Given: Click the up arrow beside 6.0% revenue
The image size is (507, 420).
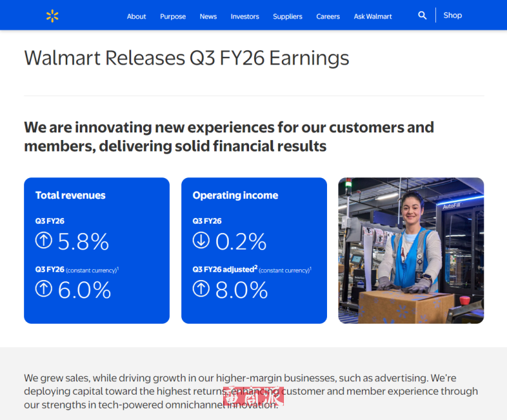Looking at the screenshot, I should click(44, 290).
